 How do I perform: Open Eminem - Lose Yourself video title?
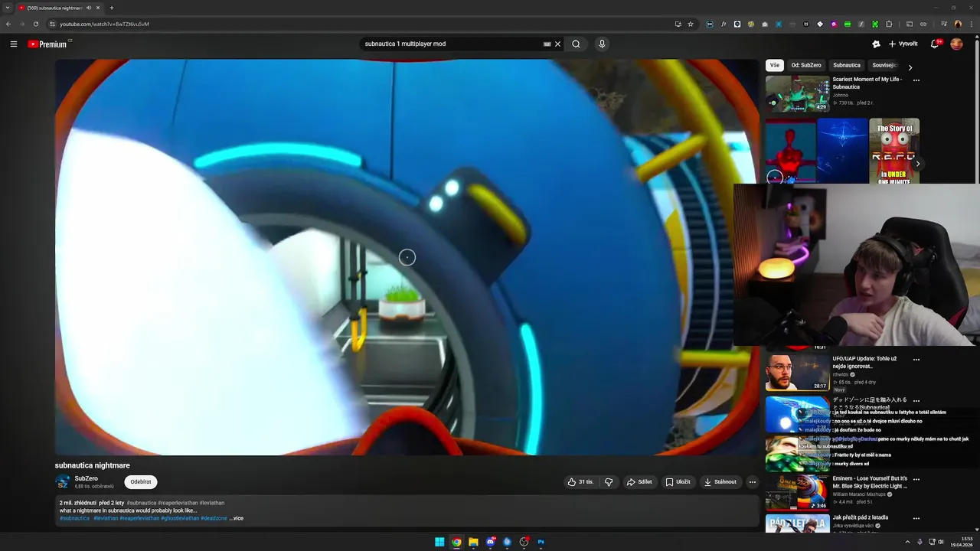(870, 482)
